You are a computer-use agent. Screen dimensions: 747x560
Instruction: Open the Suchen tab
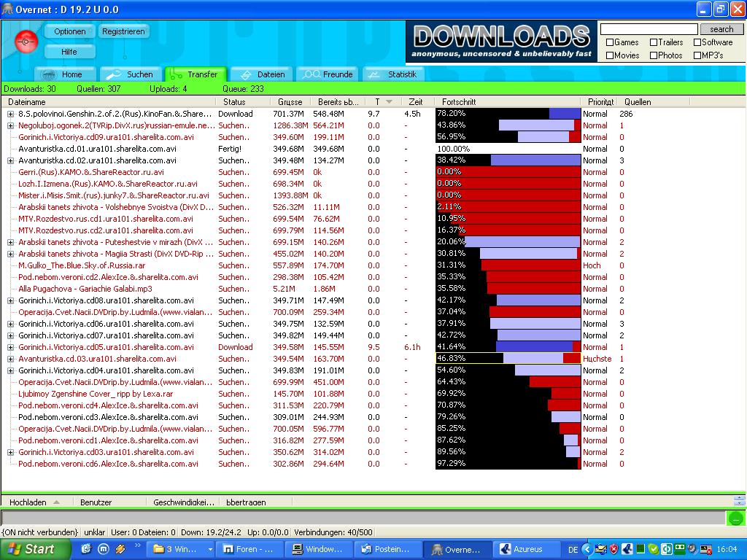click(x=131, y=74)
